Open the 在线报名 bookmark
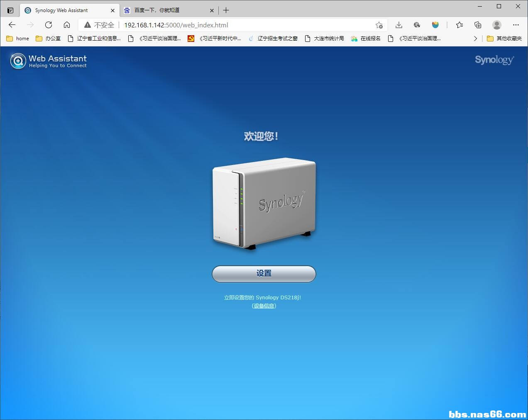 (366, 39)
